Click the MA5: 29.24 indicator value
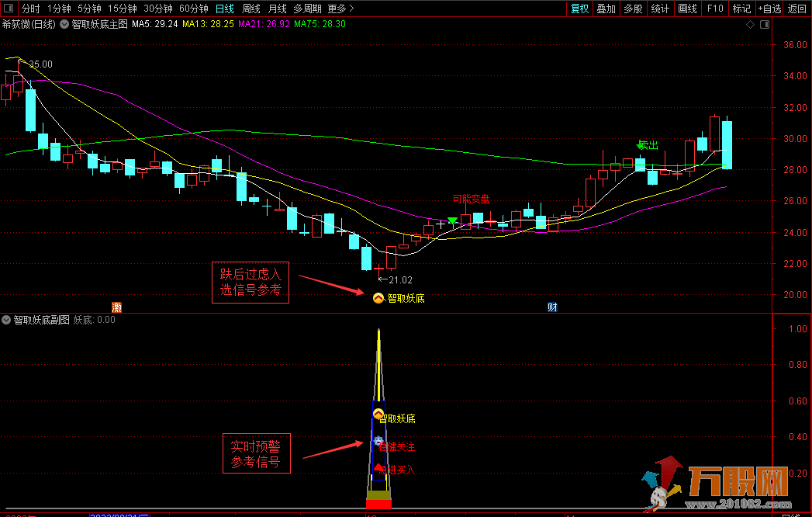Screen dimensions: 812x517 tap(155, 24)
